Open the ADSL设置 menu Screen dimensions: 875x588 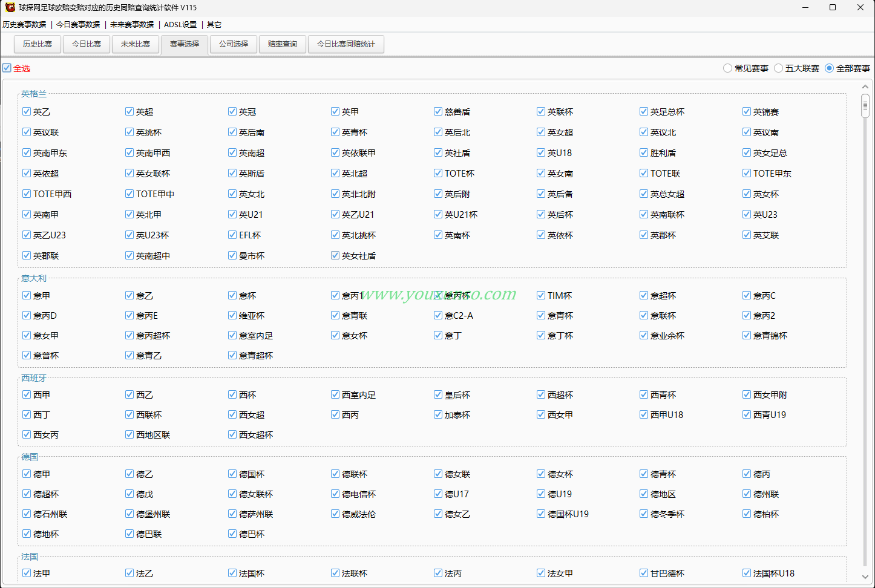(x=180, y=25)
